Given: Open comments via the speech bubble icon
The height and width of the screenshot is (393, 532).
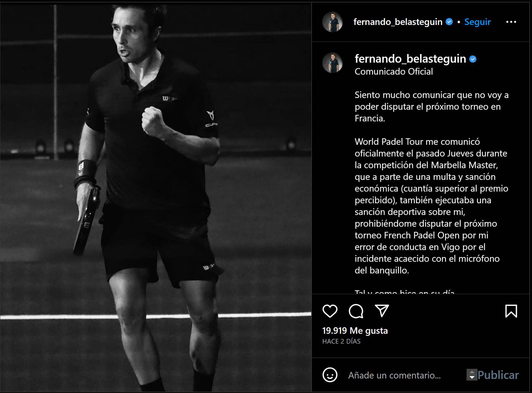Looking at the screenshot, I should click(x=356, y=311).
